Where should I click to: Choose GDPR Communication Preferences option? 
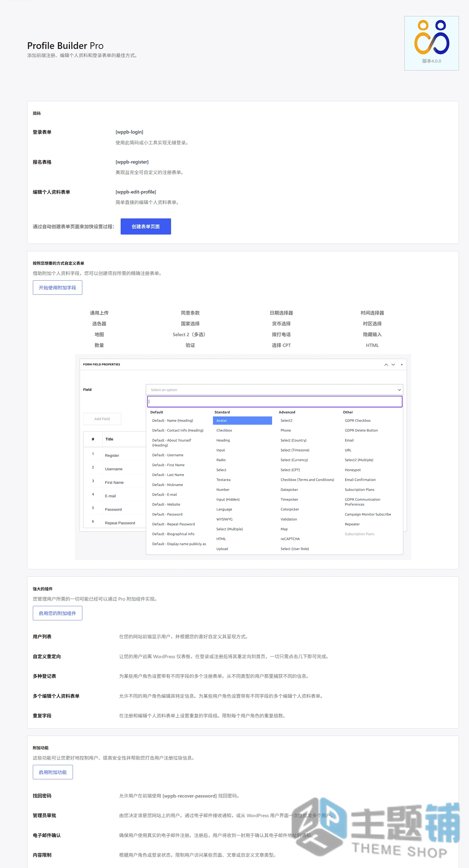362,502
